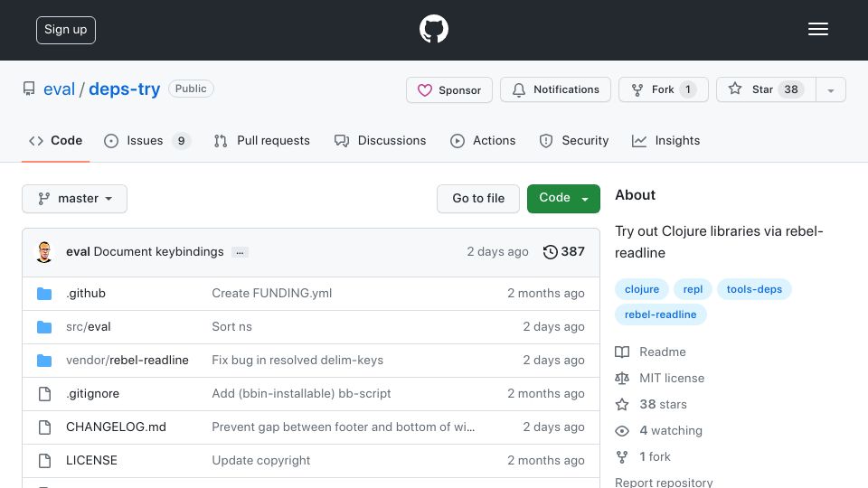Open the Create FUNDING.yml commit
Screen dimensions: 868x488
pos(272,293)
